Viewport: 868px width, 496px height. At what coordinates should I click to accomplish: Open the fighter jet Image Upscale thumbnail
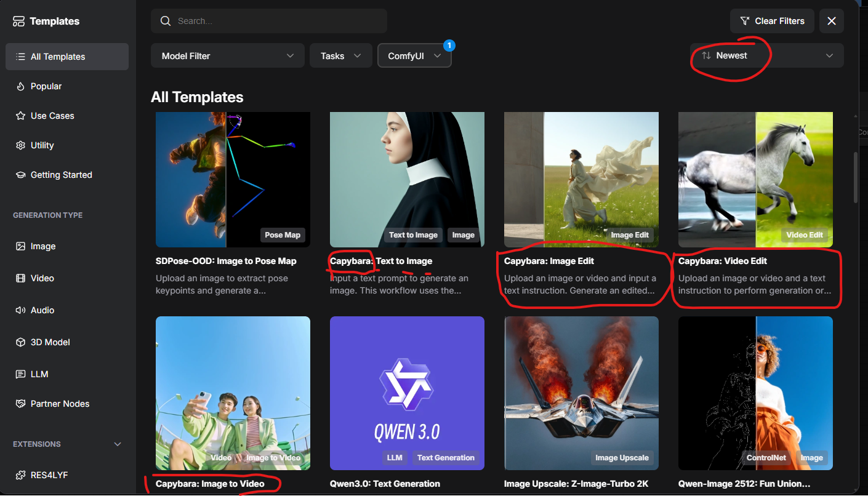pyautogui.click(x=581, y=393)
